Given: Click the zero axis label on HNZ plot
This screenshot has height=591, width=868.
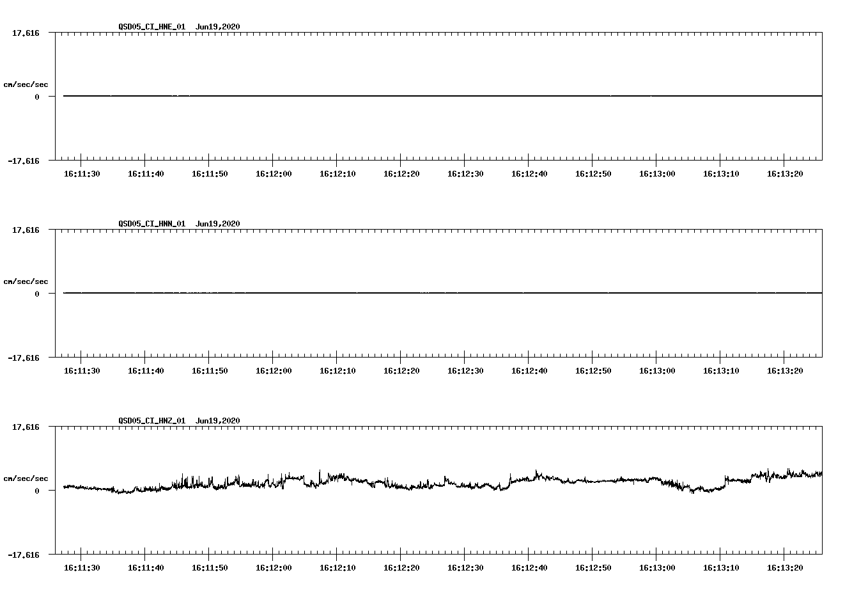Looking at the screenshot, I should [x=37, y=491].
